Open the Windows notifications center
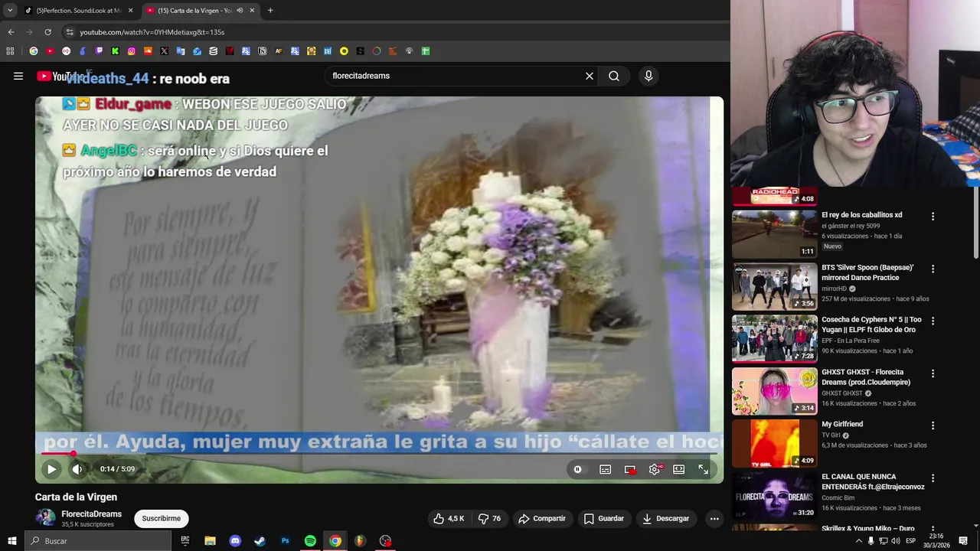980x551 pixels. 963,541
